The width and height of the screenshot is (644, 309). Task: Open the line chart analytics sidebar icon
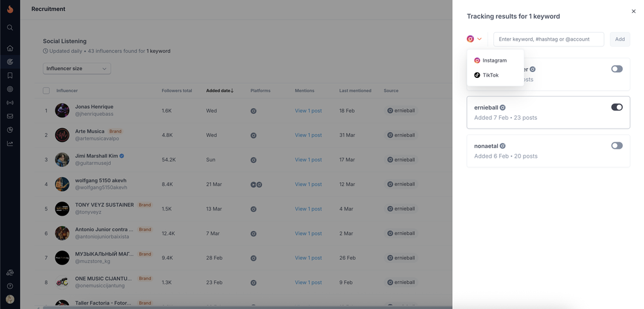coord(10,144)
